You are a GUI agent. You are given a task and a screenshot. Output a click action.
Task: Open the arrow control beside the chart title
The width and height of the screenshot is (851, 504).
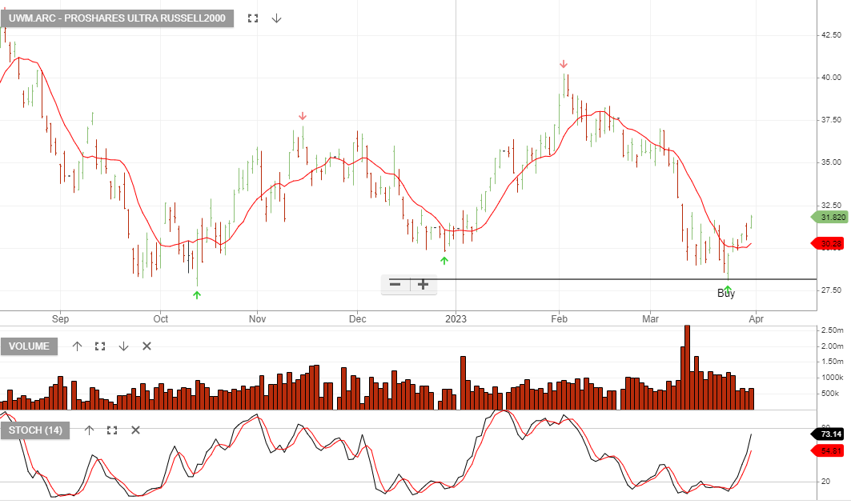click(x=275, y=18)
